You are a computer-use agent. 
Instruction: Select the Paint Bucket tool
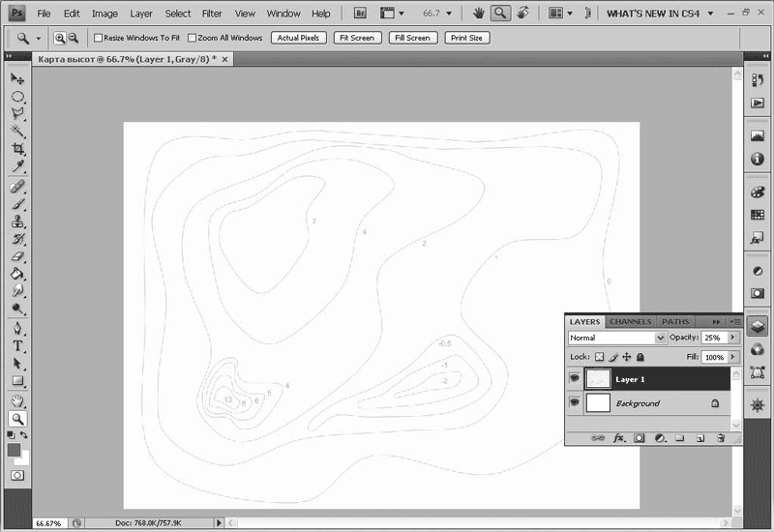tap(17, 274)
